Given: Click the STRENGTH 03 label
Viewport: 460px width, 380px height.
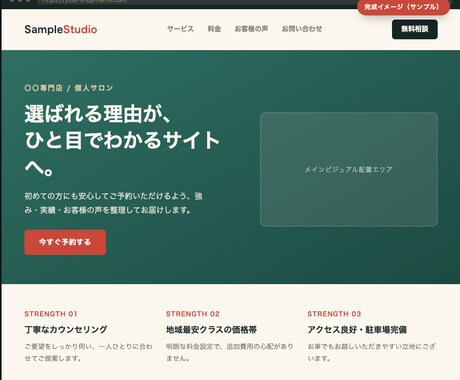Looking at the screenshot, I should pyautogui.click(x=334, y=314).
